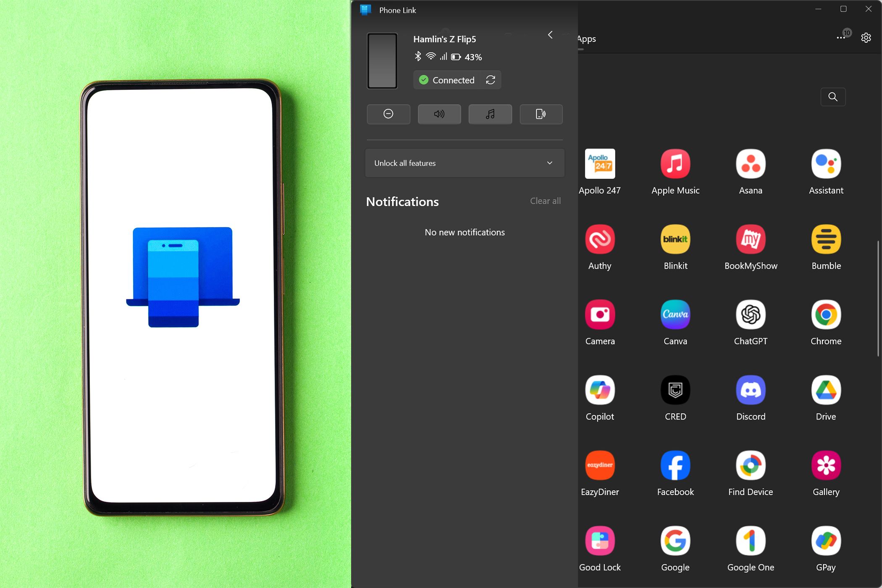Click the Clear all notifications button
Image resolution: width=882 pixels, height=588 pixels.
545,201
